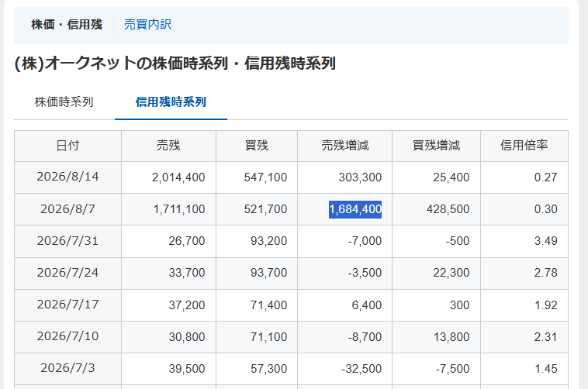Click the date cell 2026/8/7
This screenshot has height=389, width=588.
coord(67,208)
